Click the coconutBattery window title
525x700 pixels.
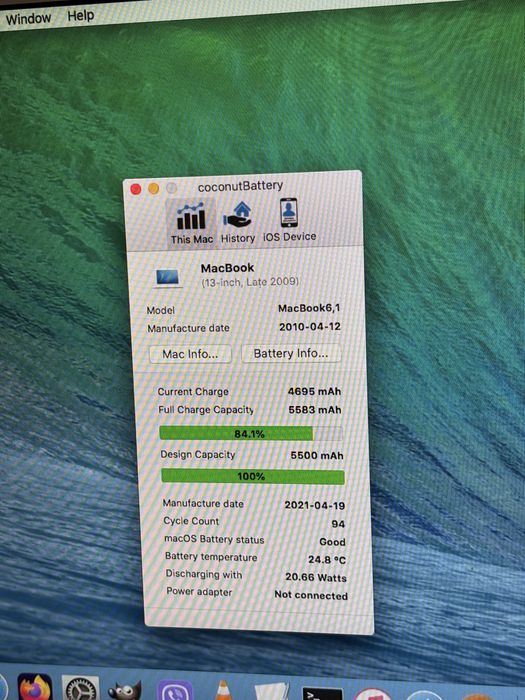[240, 186]
